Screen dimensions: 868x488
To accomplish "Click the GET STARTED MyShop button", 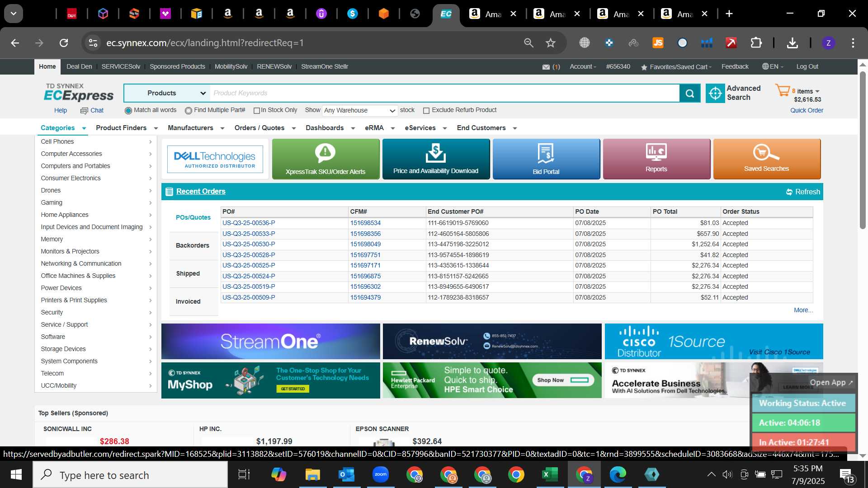I will point(293,389).
